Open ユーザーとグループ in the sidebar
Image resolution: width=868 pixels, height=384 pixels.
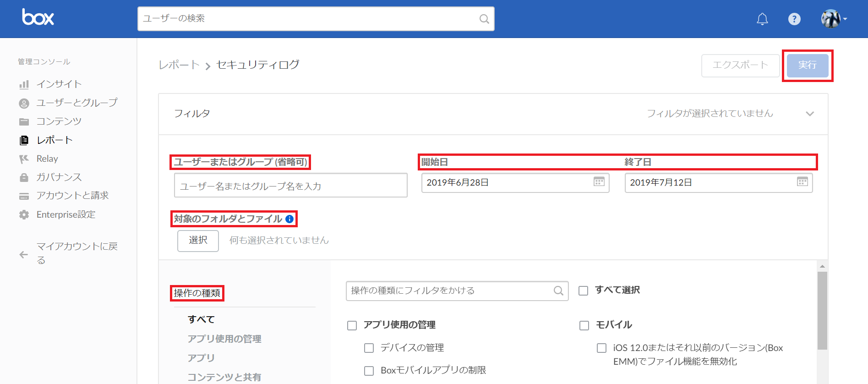pyautogui.click(x=77, y=103)
